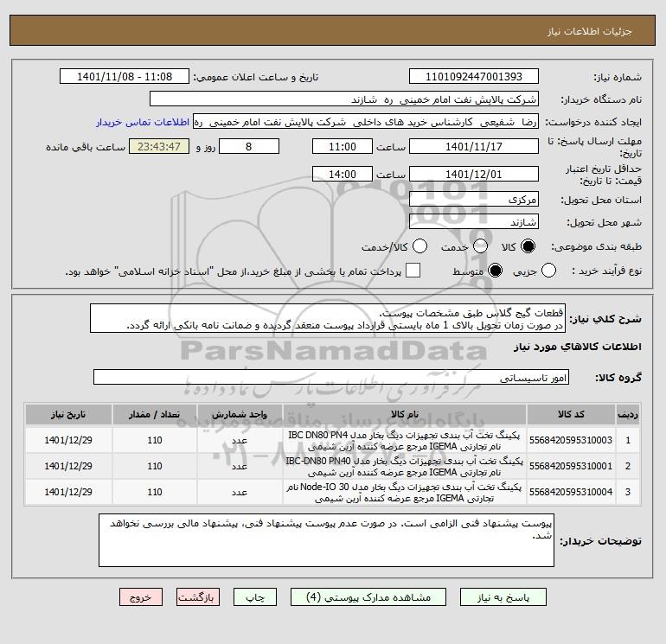Click the کد کالا column header
666x644 pixels.
[571, 414]
